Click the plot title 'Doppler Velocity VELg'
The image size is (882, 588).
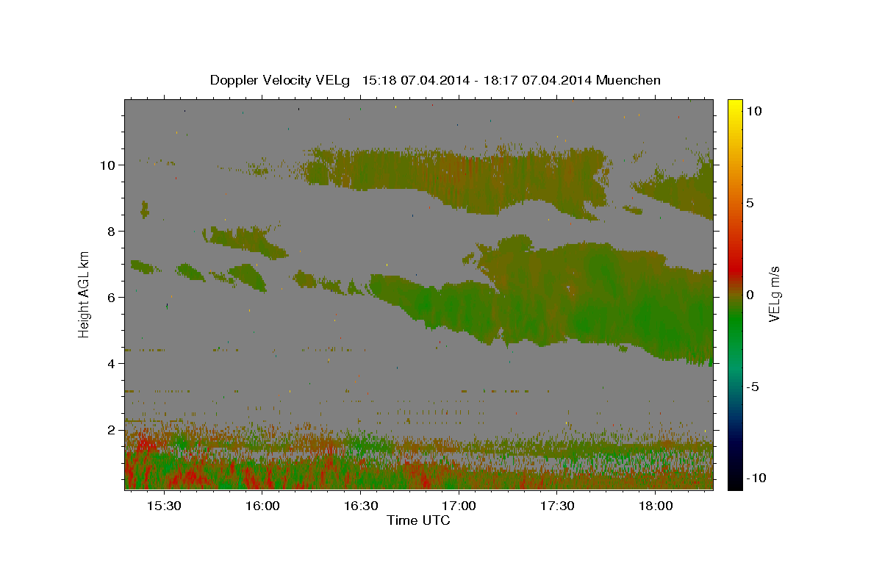pyautogui.click(x=280, y=80)
